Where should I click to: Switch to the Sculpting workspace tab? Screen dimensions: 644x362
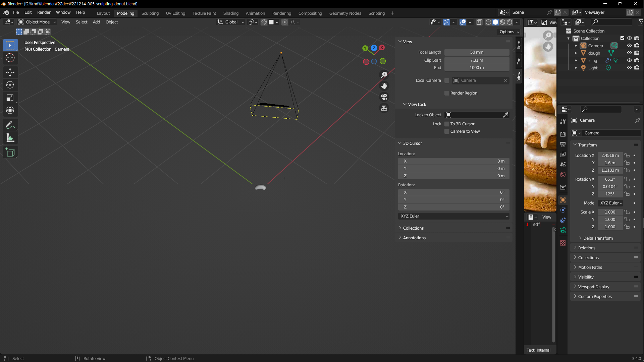click(x=150, y=13)
